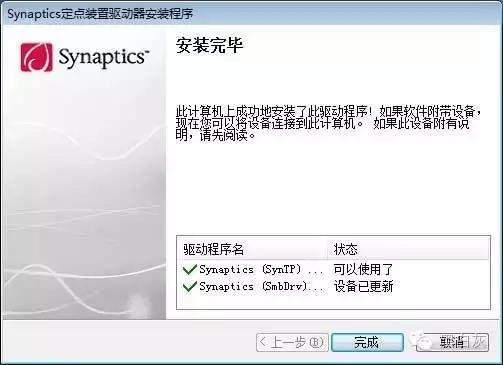Image resolution: width=503 pixels, height=365 pixels.
Task: Click the 设备已更新 status text
Action: [x=363, y=287]
